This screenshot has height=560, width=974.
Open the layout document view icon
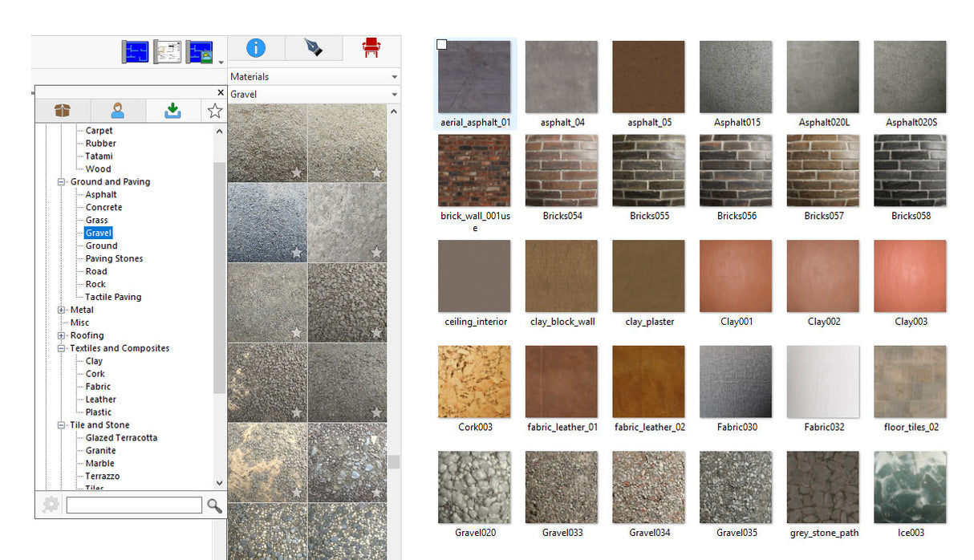[167, 51]
